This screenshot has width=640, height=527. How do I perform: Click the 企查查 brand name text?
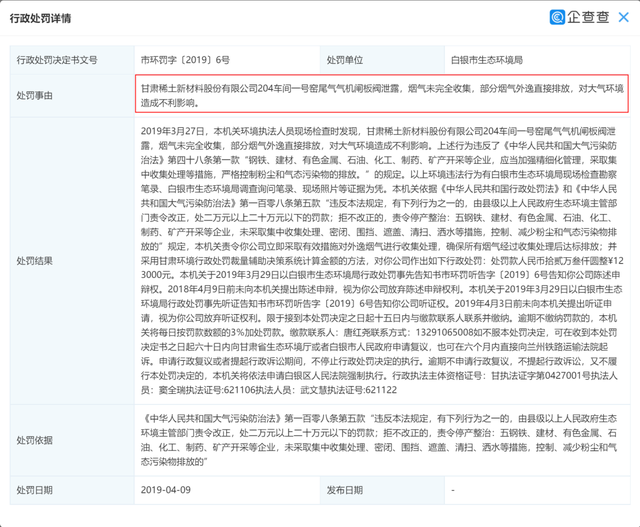pyautogui.click(x=587, y=16)
